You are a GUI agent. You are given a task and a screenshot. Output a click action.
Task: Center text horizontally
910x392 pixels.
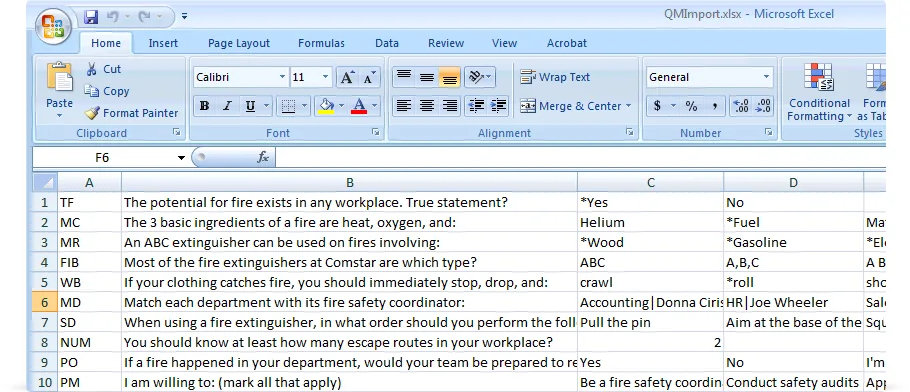pyautogui.click(x=427, y=106)
